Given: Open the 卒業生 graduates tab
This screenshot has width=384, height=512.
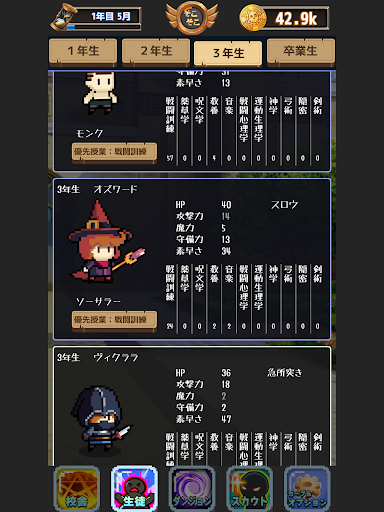Looking at the screenshot, I should coord(301,51).
